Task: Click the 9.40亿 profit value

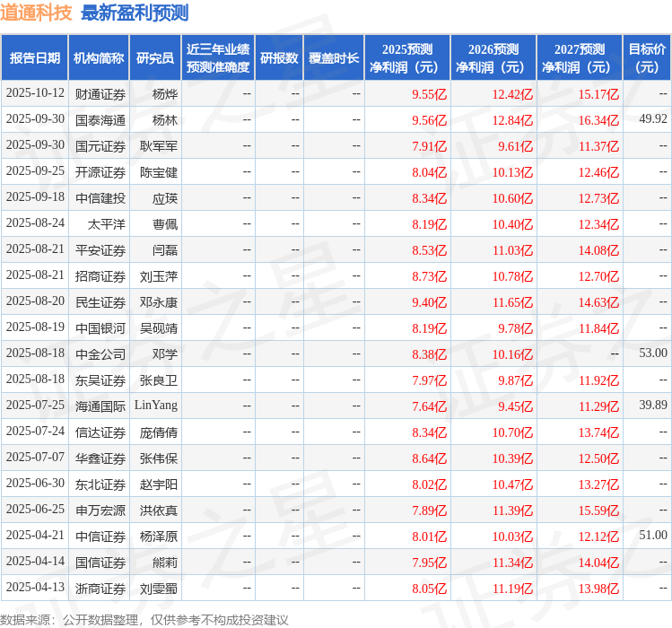Action: click(429, 302)
